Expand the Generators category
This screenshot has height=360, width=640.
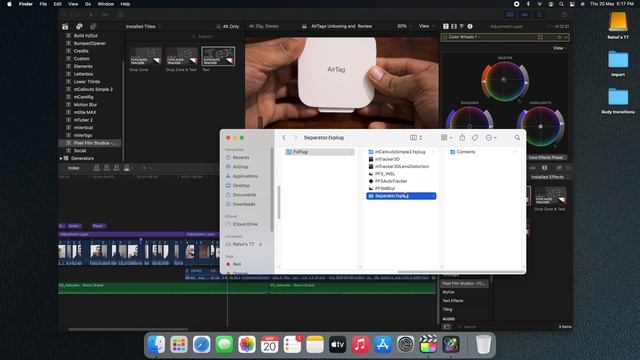click(x=61, y=158)
